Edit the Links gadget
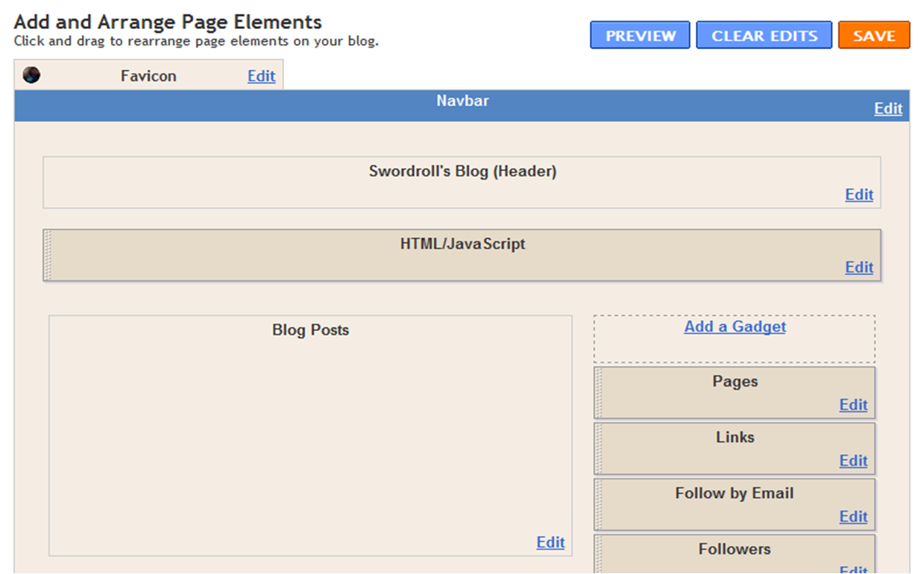Image resolution: width=924 pixels, height=574 pixels. (853, 461)
